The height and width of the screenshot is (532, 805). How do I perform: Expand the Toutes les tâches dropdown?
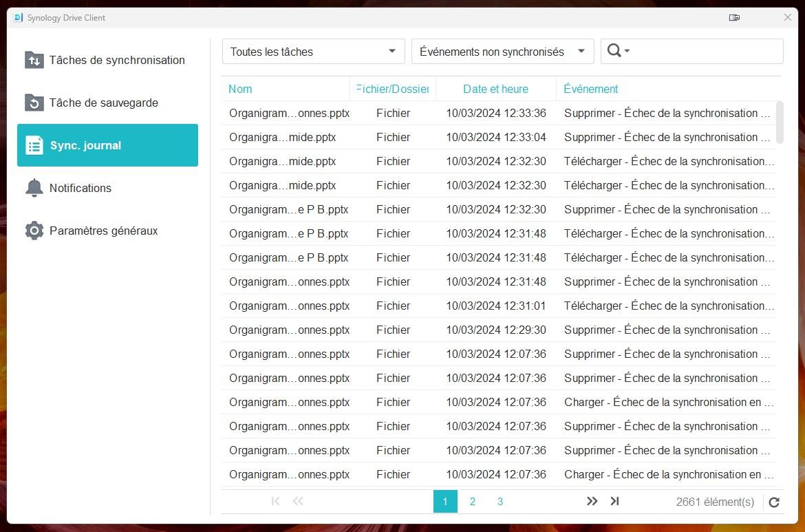pos(313,52)
